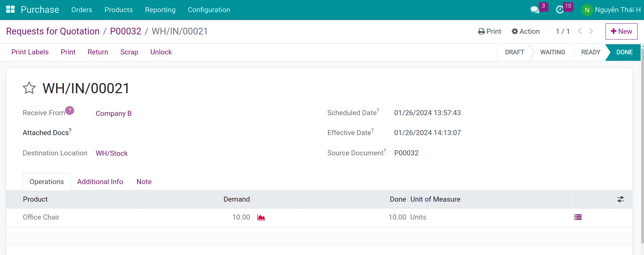Click the Scheduled Date value 01/26/2024 13:57:43
644x255 pixels.
[427, 113]
